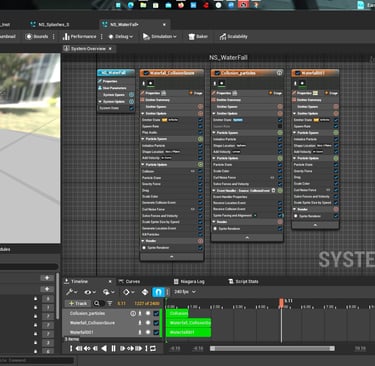Viewport: 375px width, 366px height.
Task: Collapse the Collusion_particles emitter node arrow
Action: 247,238
